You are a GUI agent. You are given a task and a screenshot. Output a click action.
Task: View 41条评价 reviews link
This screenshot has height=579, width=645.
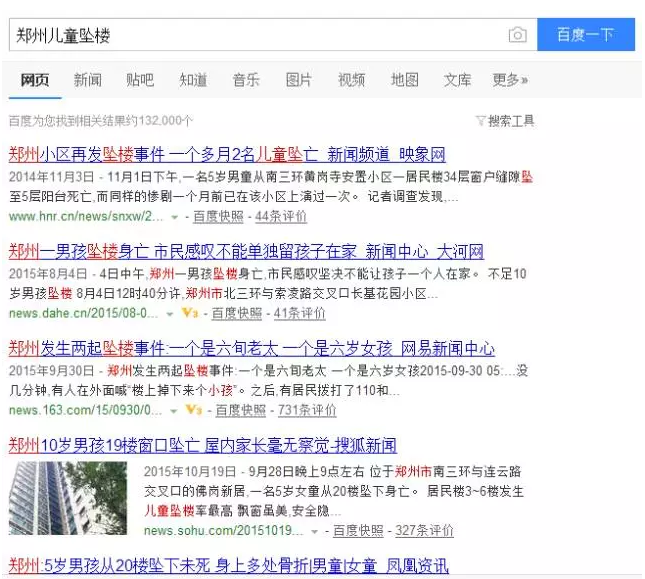coord(299,313)
